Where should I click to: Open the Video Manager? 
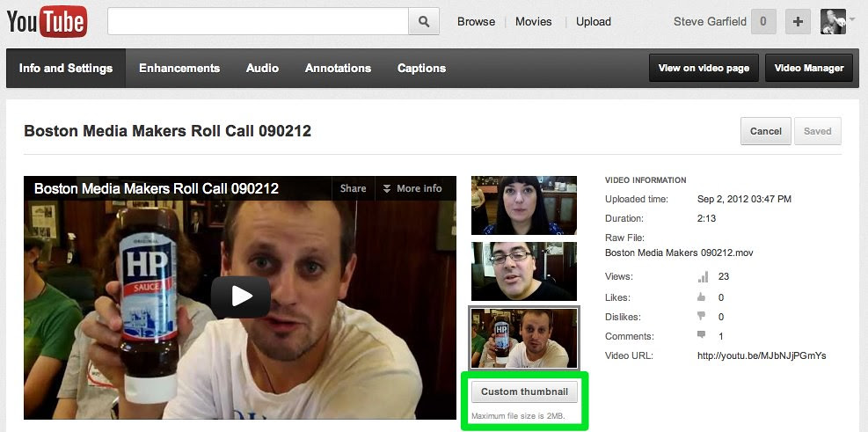(809, 68)
